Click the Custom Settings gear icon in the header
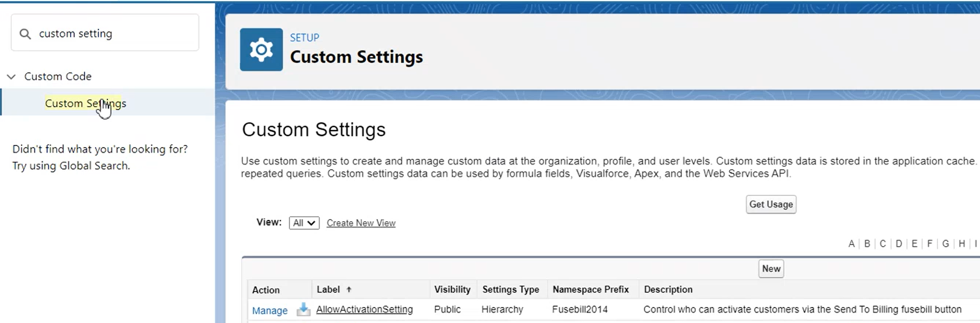980x323 pixels. click(261, 50)
